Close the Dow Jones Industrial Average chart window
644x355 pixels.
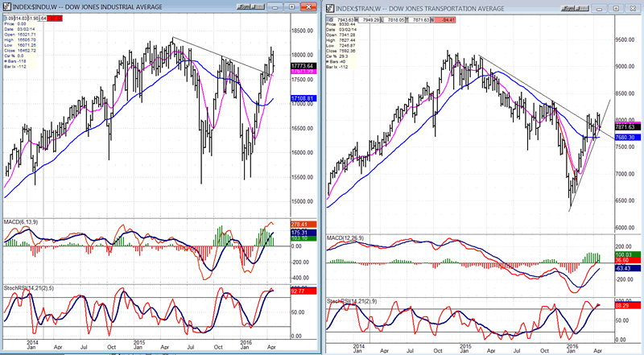308,7
